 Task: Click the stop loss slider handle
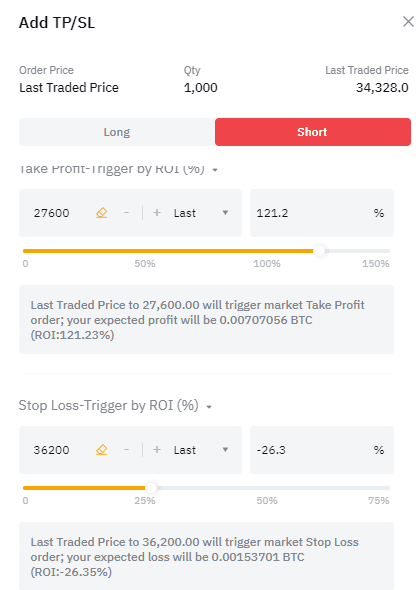pos(151,488)
